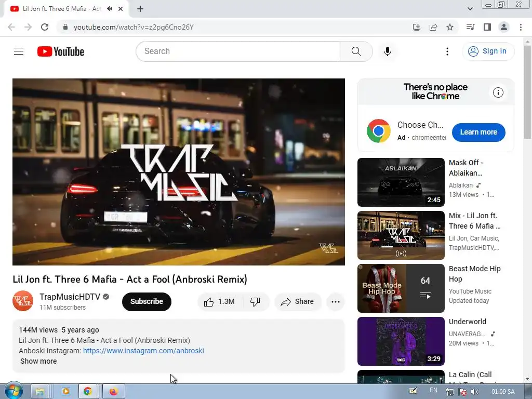Click the address bar URL
Viewport: 532px width, 399px height.
(x=134, y=27)
